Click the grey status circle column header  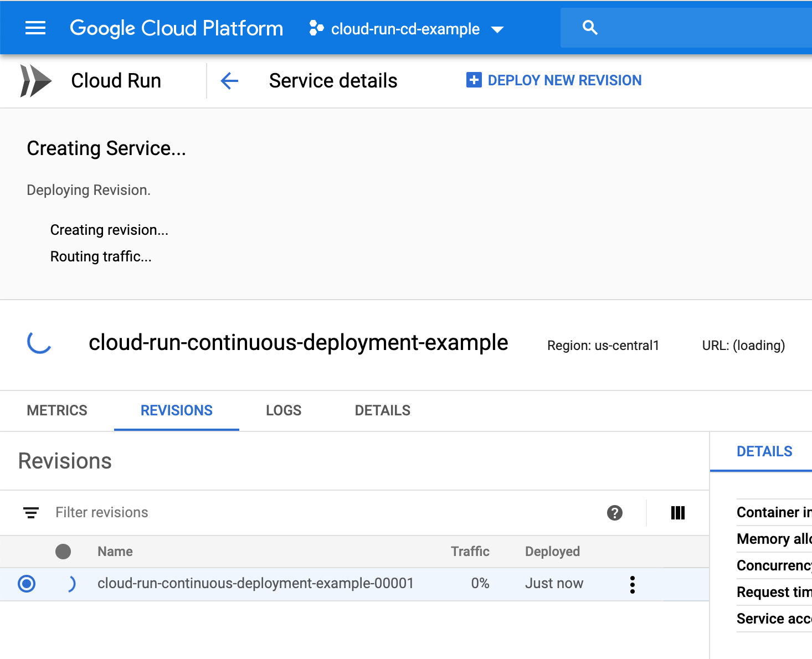(63, 552)
